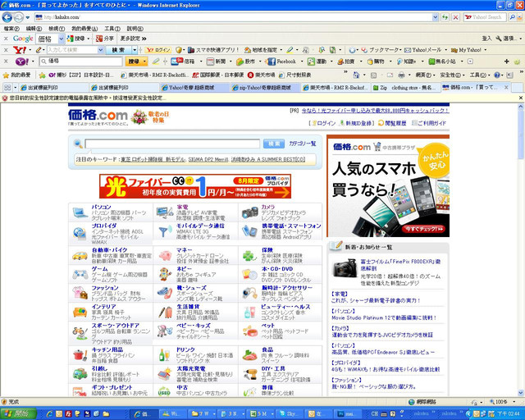This screenshot has width=525, height=420.
Task: Click the パソコン laptop category icon
Action: tap(80, 212)
